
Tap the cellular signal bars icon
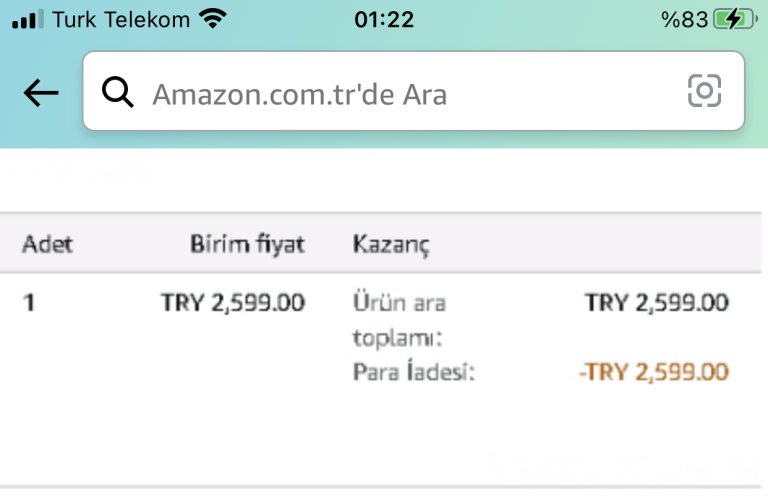28,19
